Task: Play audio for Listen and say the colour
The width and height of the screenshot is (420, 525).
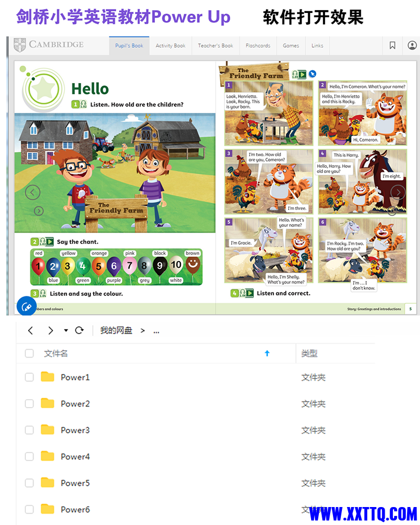Action: tap(43, 294)
